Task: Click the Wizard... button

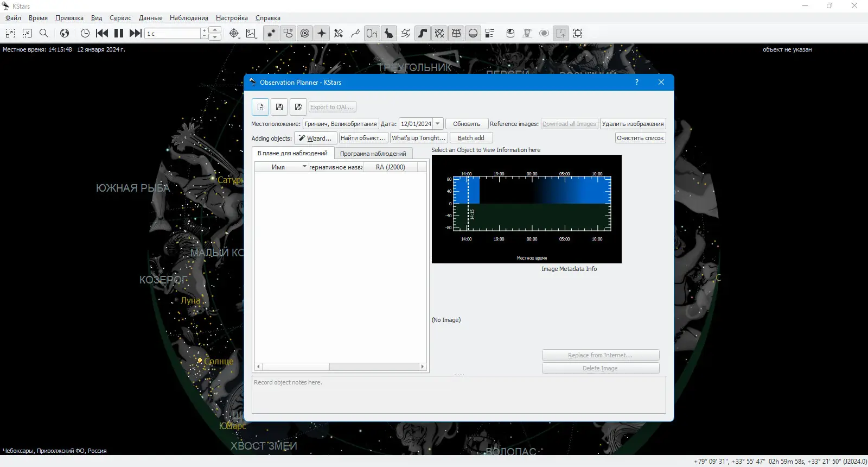Action: tap(316, 138)
